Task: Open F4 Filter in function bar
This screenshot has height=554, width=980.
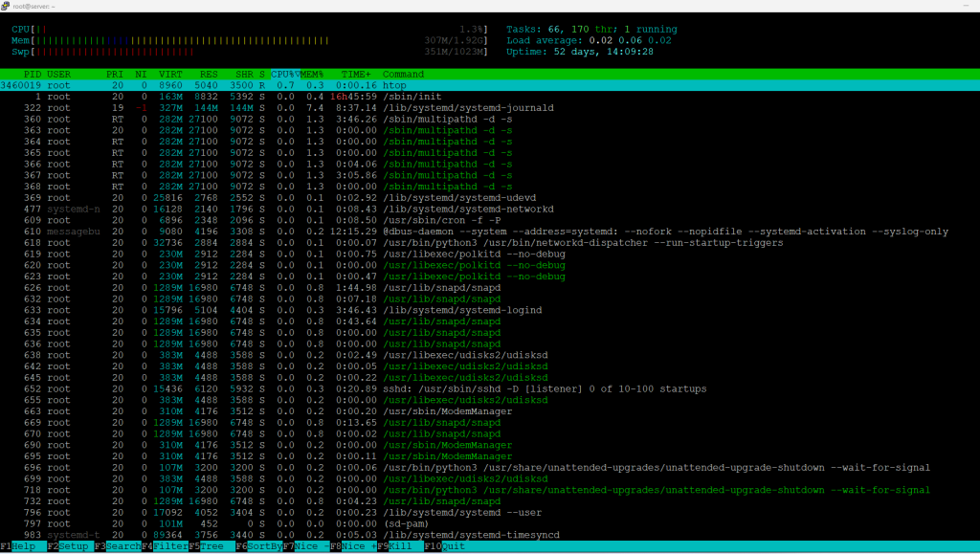Action: [x=163, y=547]
